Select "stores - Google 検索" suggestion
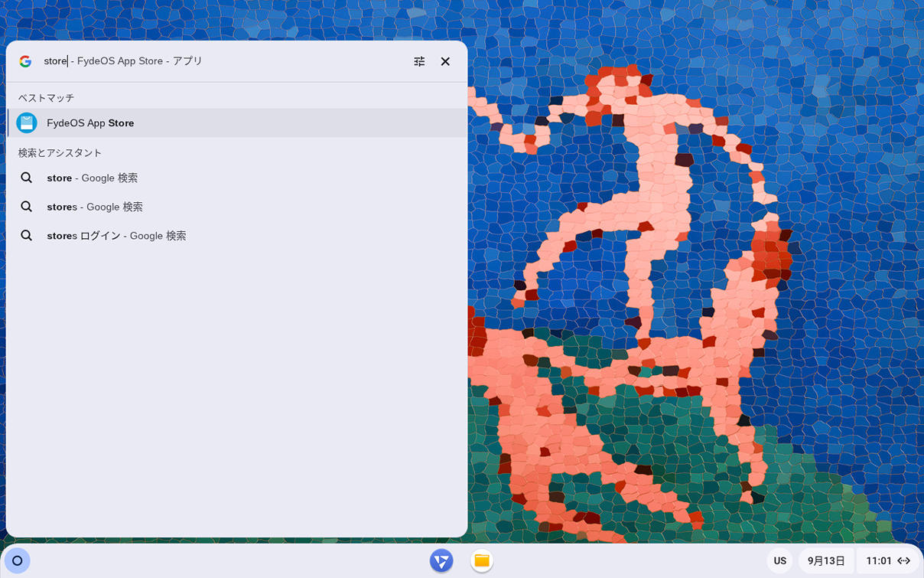The width and height of the screenshot is (924, 578). [237, 207]
